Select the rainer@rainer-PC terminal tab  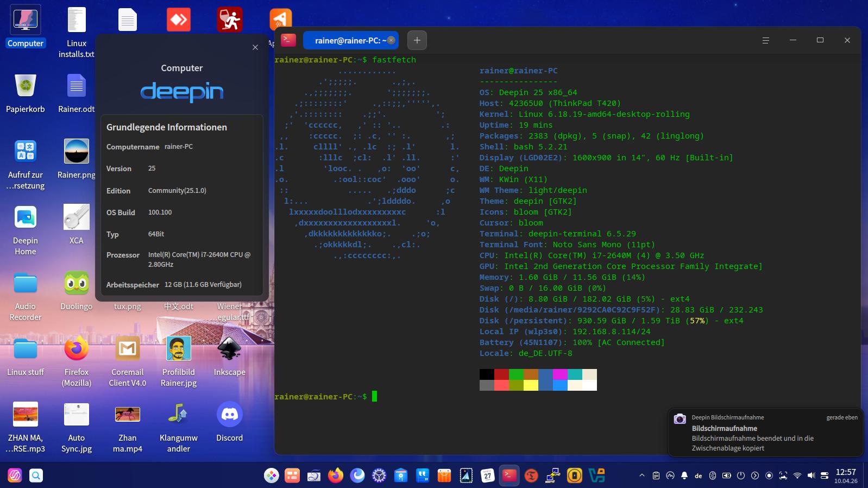[350, 40]
